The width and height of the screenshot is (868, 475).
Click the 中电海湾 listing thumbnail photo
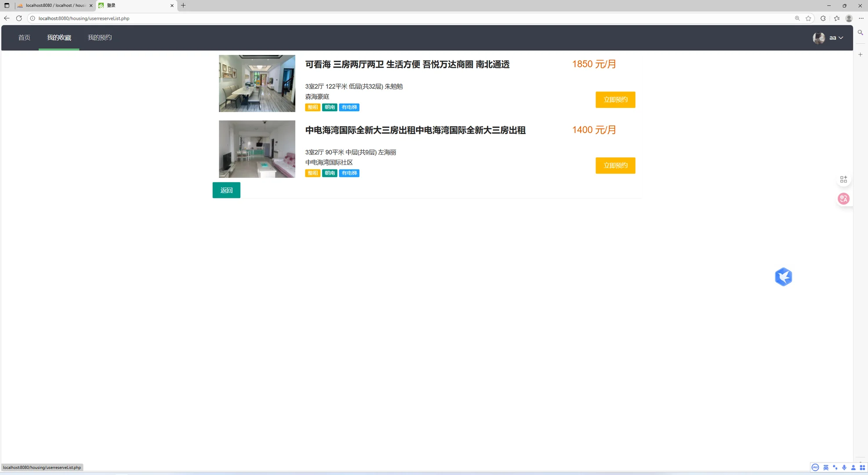[x=257, y=149]
